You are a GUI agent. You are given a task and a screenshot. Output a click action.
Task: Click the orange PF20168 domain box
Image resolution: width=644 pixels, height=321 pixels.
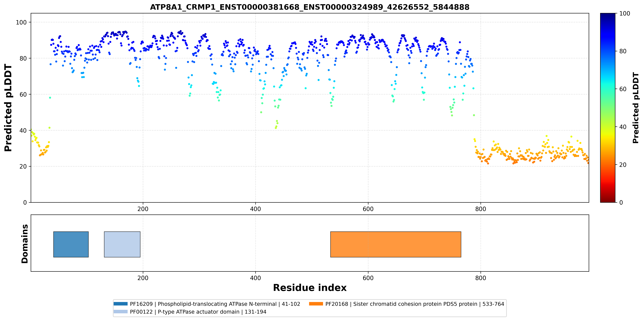point(396,244)
